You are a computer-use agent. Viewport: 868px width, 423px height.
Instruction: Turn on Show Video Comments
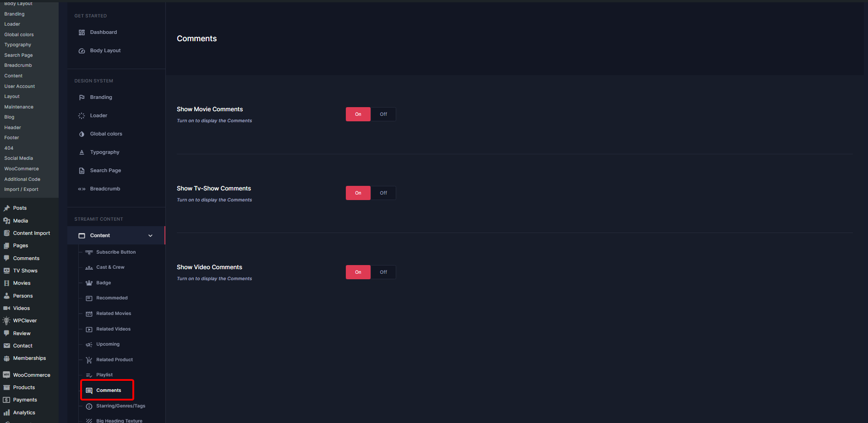point(358,272)
